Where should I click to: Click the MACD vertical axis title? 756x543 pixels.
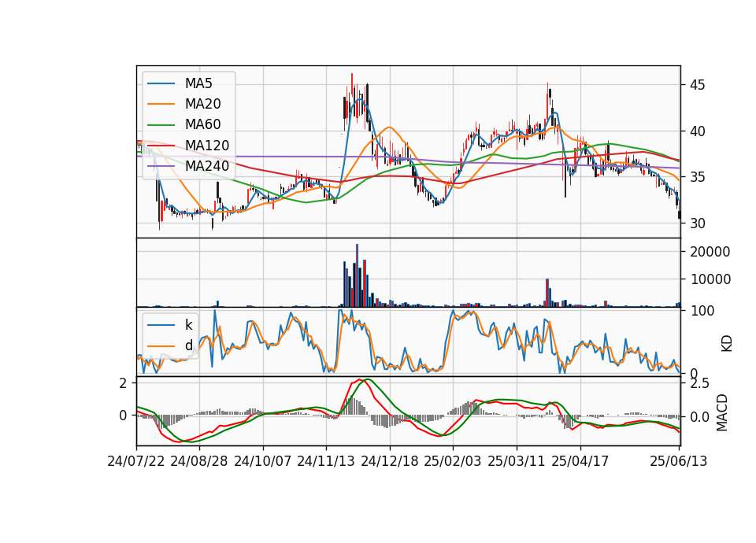coord(722,412)
